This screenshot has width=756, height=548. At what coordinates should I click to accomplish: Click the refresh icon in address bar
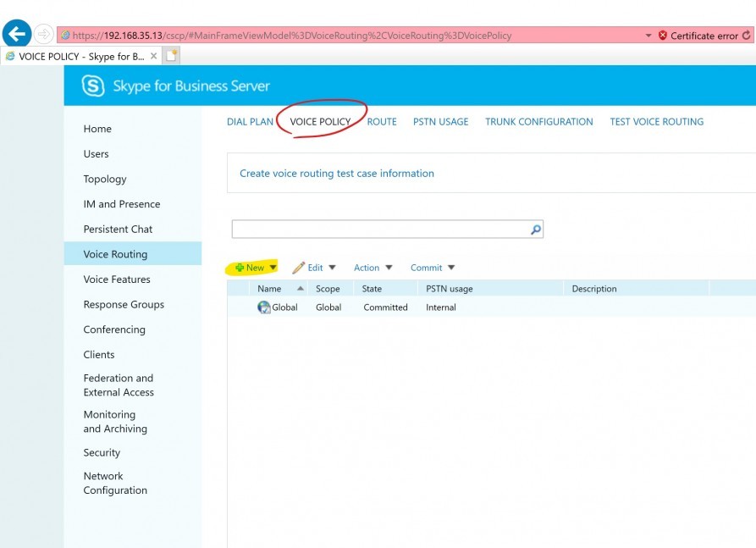pyautogui.click(x=746, y=36)
